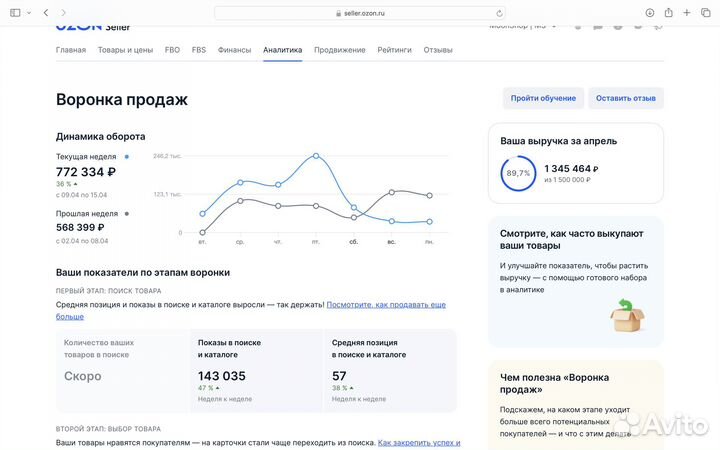Click the ВТОРОЙ ЭТАП: ВЫБОР ТОВАРА label
The image size is (720, 450).
click(108, 429)
